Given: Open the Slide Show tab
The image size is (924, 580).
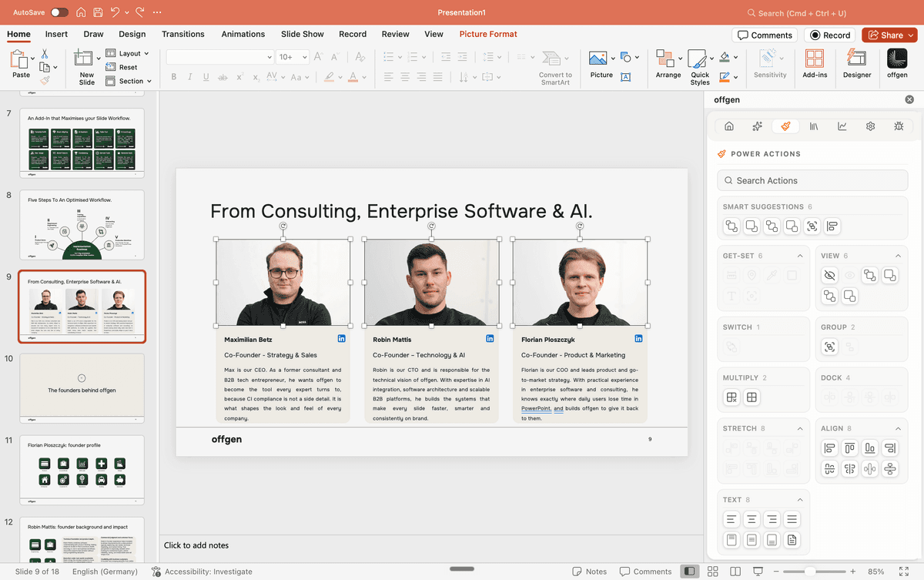Looking at the screenshot, I should pyautogui.click(x=302, y=34).
